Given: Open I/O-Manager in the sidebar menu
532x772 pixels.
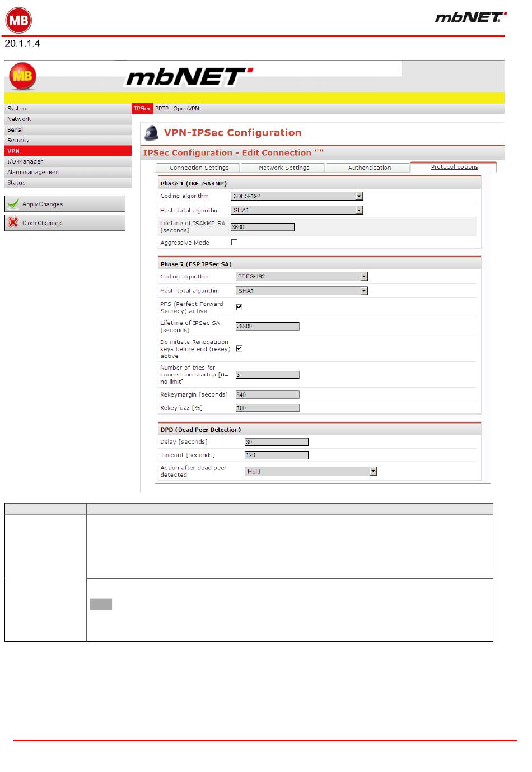Looking at the screenshot, I should pos(68,161).
